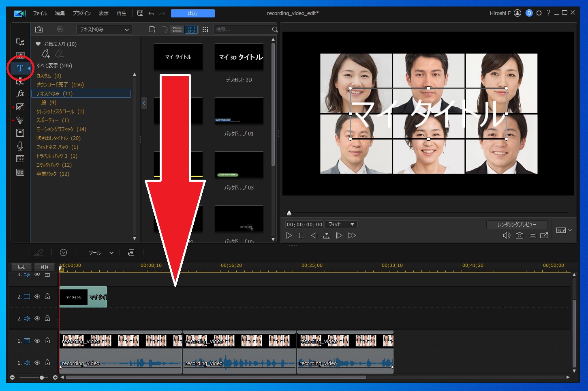Toggle visibility eye of video track 2
Image resolution: width=588 pixels, height=391 pixels.
click(37, 296)
